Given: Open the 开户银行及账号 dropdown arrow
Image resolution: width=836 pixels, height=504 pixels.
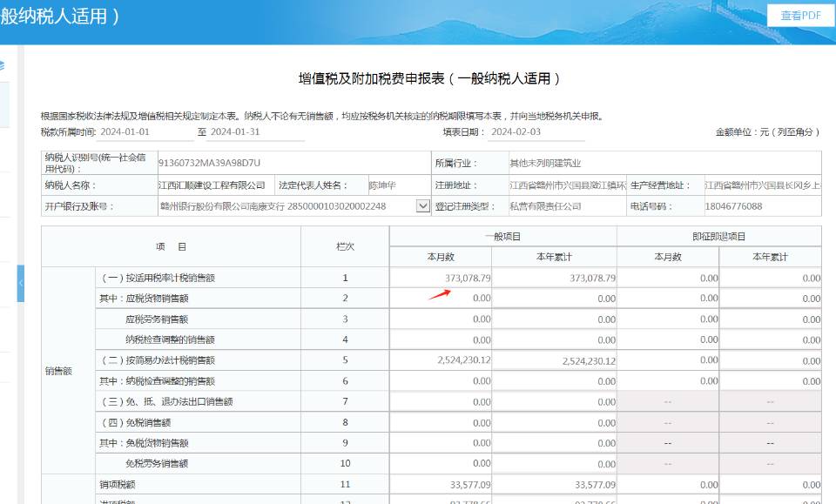Looking at the screenshot, I should [423, 206].
